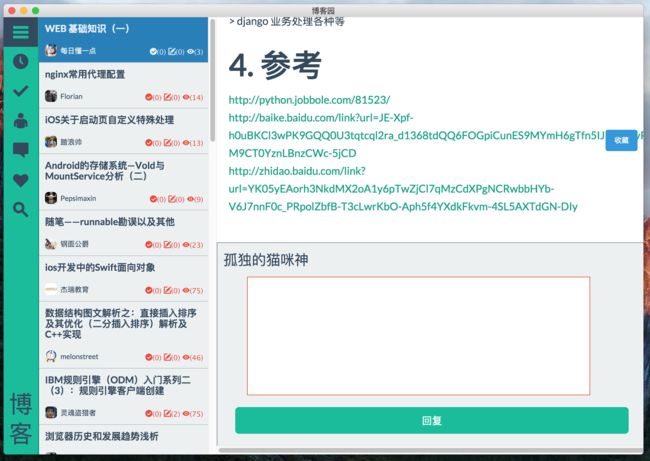Click the avatar of author Pepsimaxin
Viewport: 650px width, 461px height.
pyautogui.click(x=51, y=198)
